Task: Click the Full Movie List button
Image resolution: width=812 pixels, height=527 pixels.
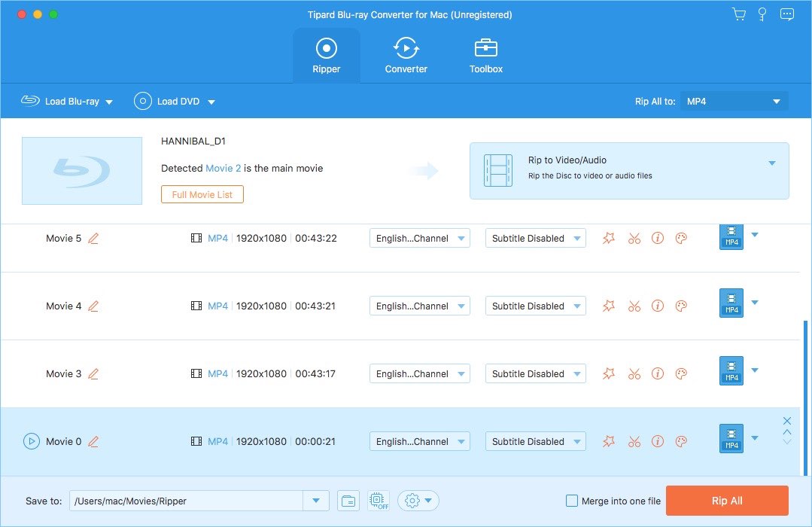Action: (202, 194)
